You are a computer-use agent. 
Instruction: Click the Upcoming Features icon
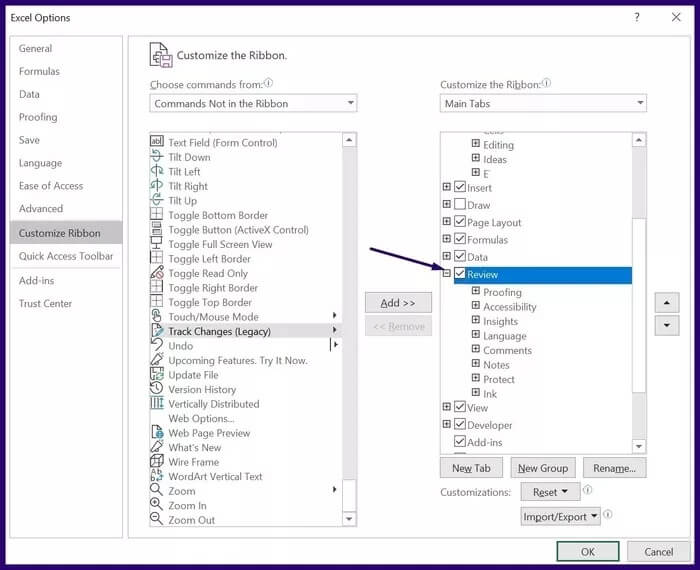[157, 359]
